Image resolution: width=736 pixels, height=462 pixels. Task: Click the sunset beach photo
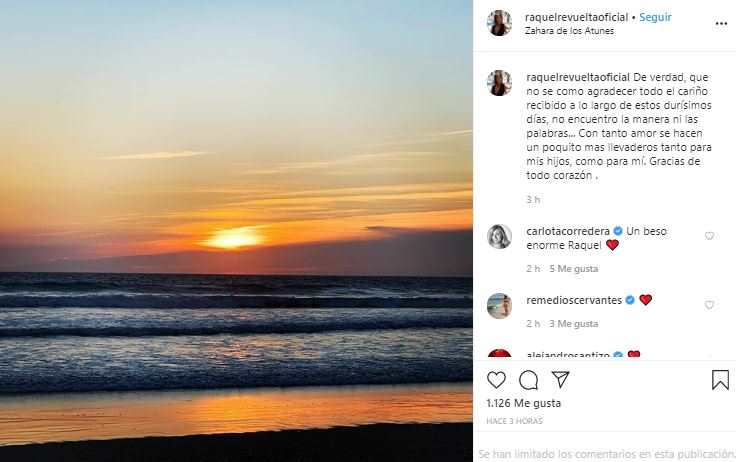click(x=236, y=231)
